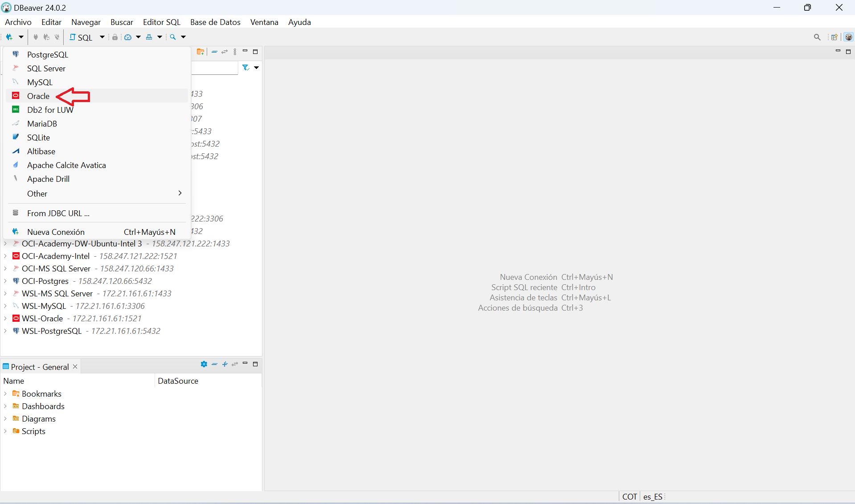The image size is (855, 504).
Task: Click the transaction lock icon in toolbar
Action: [x=115, y=37]
